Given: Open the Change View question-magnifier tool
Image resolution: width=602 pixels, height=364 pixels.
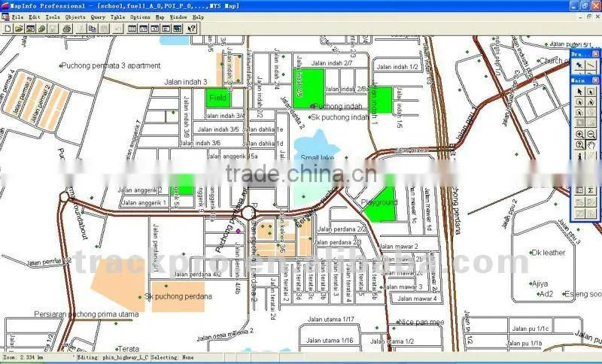Looking at the screenshot, I should 579,145.
